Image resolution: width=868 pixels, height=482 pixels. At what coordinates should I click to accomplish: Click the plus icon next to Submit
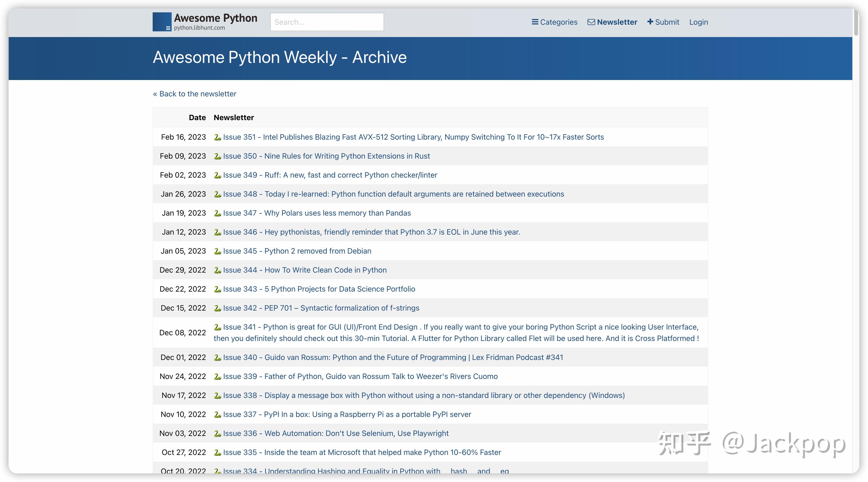click(x=650, y=22)
